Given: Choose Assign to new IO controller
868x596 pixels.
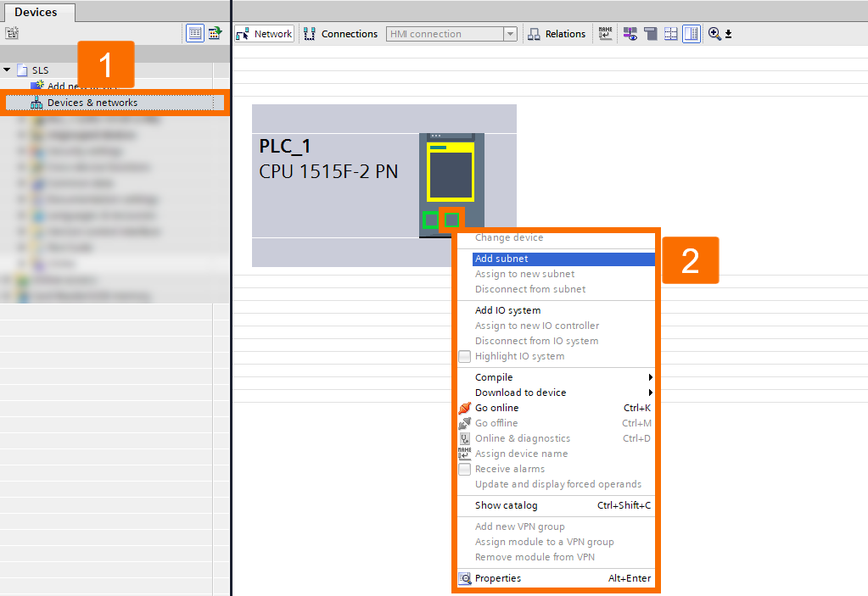Looking at the screenshot, I should (x=556, y=326).
